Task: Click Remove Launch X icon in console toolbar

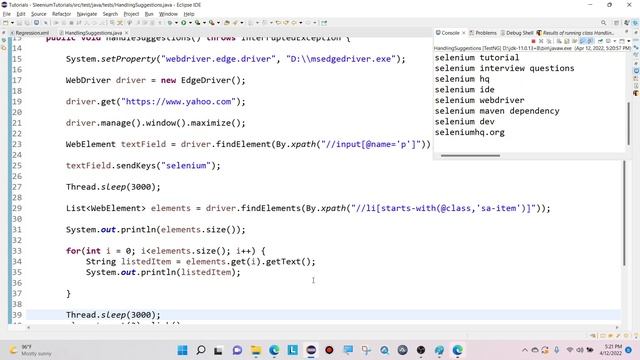Action: [541, 41]
